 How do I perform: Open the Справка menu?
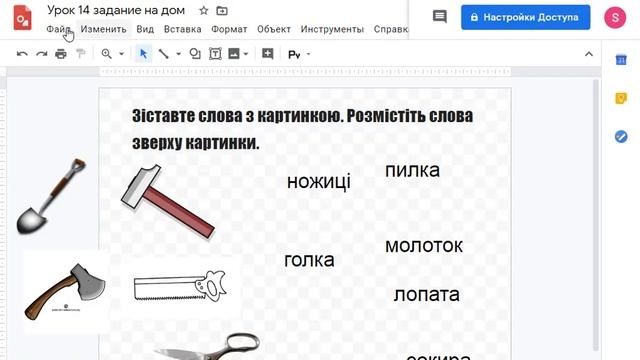point(391,29)
